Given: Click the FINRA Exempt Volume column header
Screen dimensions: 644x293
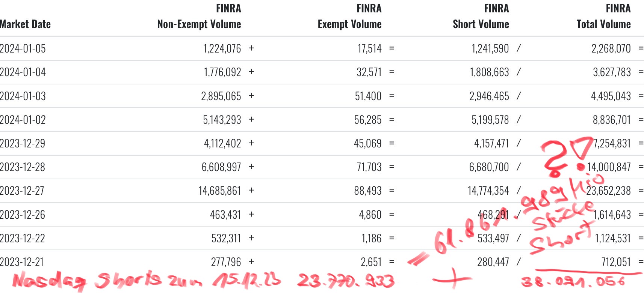Looking at the screenshot, I should coord(349,17).
